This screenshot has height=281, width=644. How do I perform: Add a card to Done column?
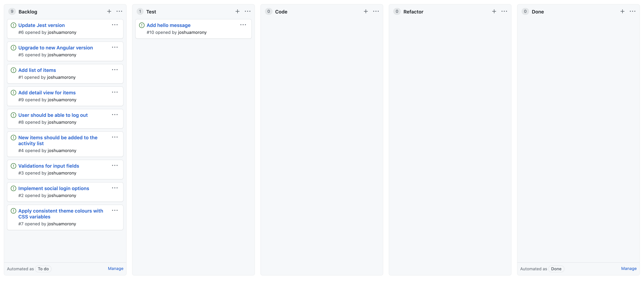tap(623, 11)
